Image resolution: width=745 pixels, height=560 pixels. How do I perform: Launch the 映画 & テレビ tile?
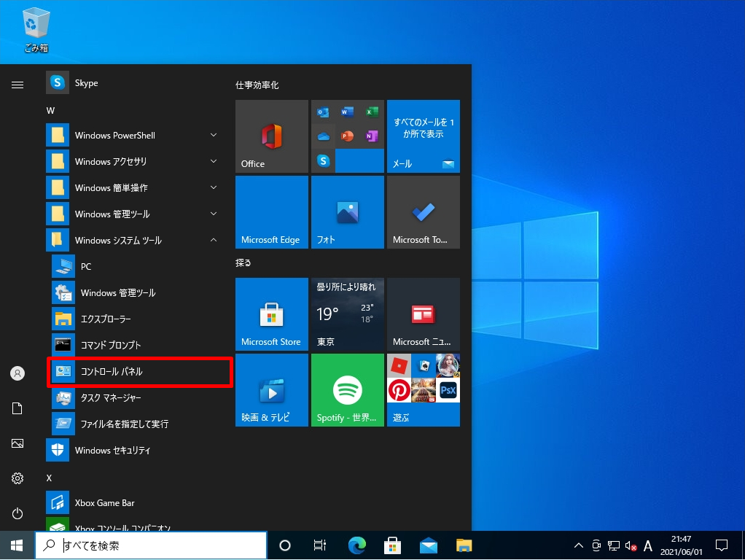272,390
